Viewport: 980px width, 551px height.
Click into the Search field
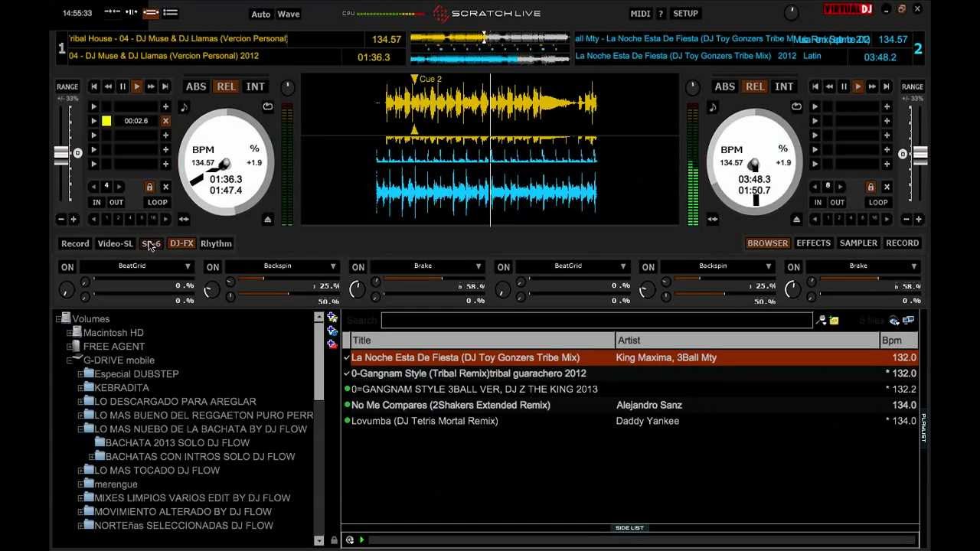[596, 320]
